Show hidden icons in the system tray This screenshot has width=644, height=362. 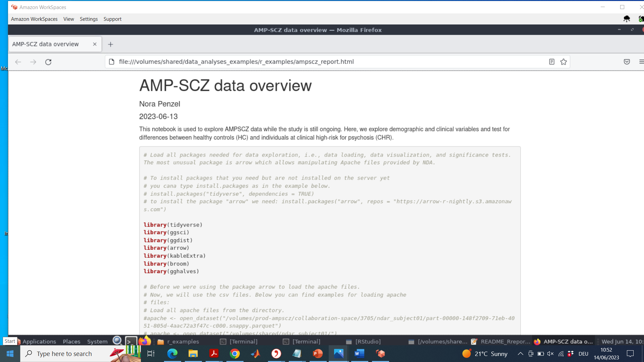click(521, 354)
